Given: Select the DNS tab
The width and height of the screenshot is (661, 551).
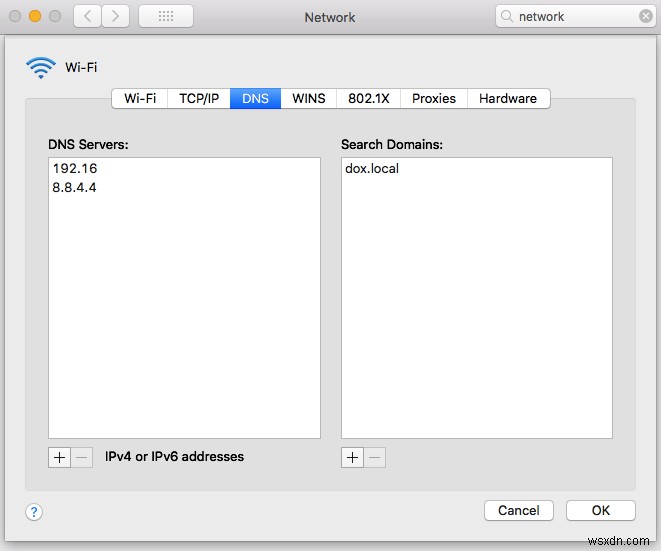Looking at the screenshot, I should tap(255, 98).
